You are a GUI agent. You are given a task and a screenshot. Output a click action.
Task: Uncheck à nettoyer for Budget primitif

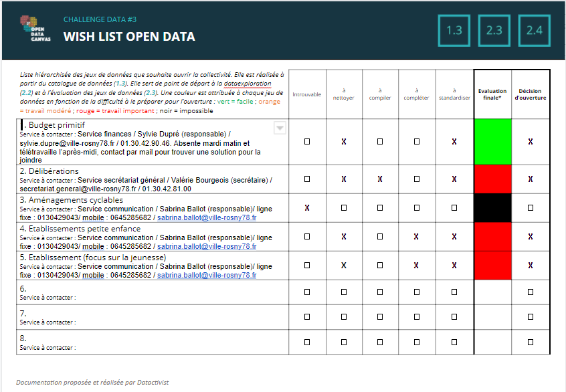[x=344, y=142]
